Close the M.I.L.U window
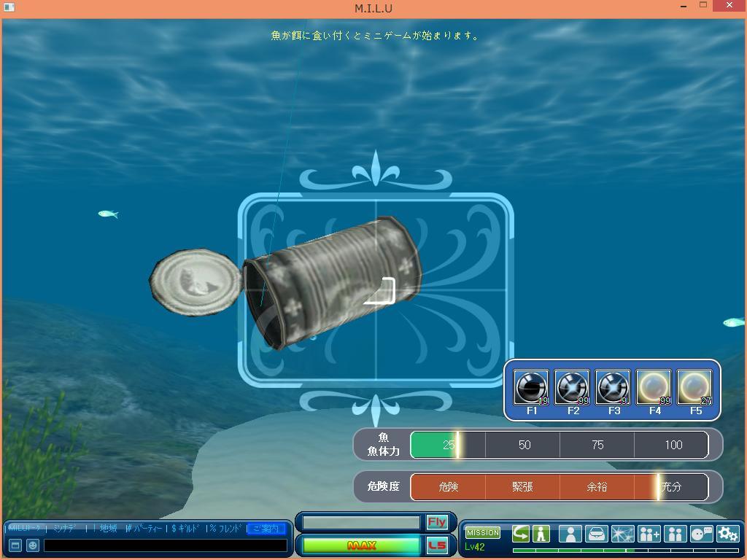Viewport: 747px width, 560px height. click(729, 6)
